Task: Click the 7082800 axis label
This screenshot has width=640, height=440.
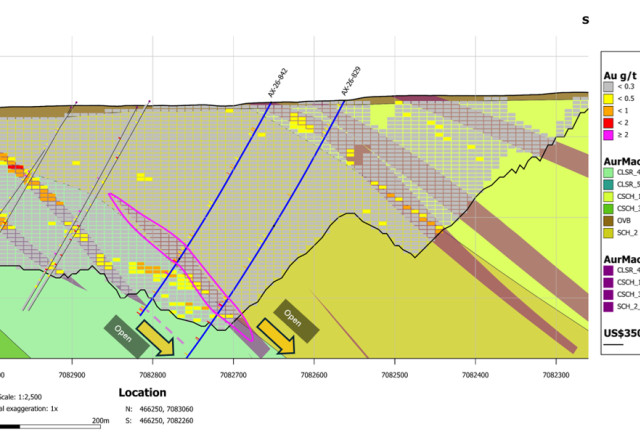Action: (x=153, y=375)
